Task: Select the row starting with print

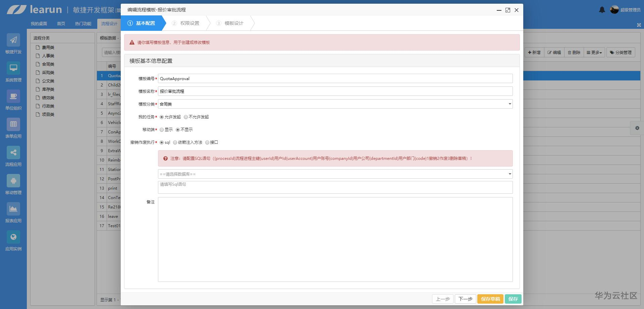Action: (x=109, y=188)
